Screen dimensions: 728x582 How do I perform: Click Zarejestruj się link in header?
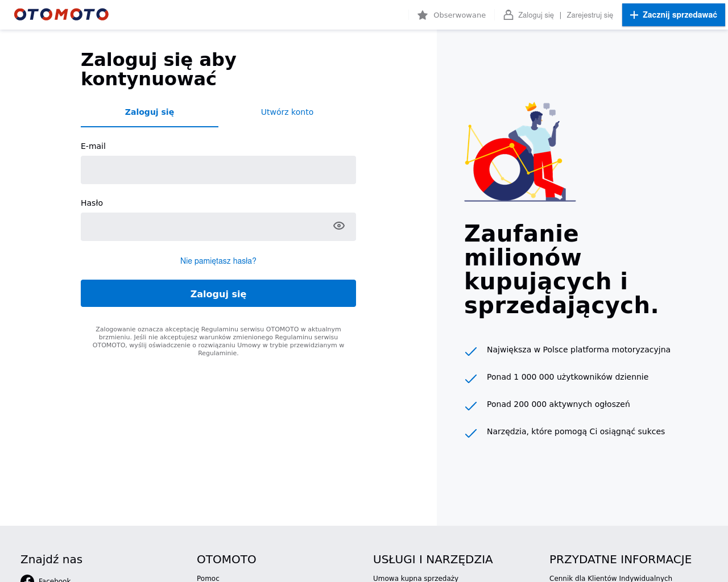[590, 15]
